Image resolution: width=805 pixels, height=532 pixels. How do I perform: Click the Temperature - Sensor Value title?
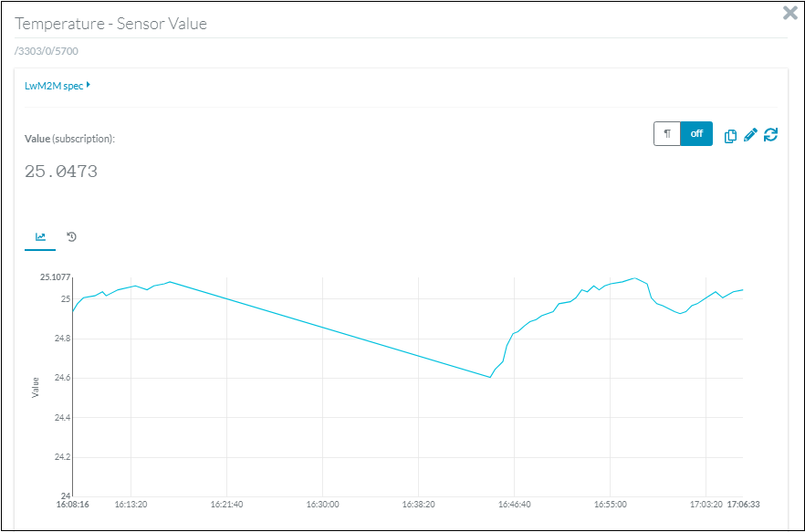click(x=111, y=24)
